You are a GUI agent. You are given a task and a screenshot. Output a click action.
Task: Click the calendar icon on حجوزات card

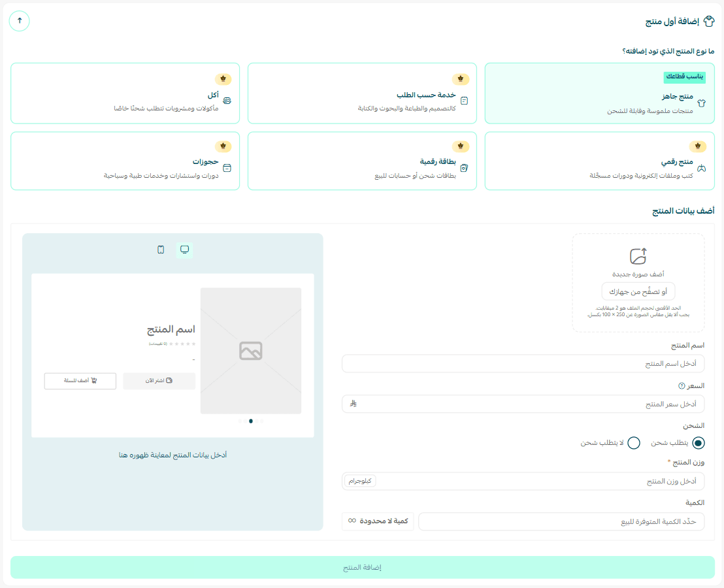pyautogui.click(x=227, y=168)
